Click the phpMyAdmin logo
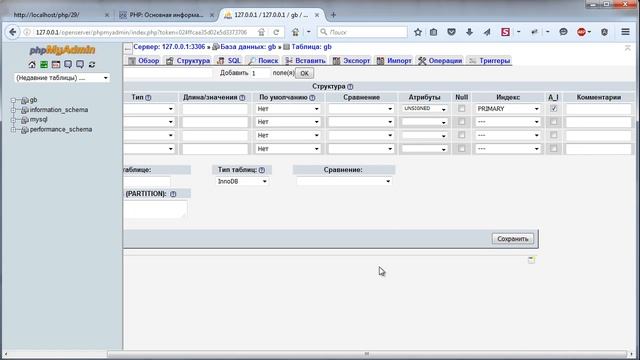Screen dimensions: 640x360 coord(62,50)
